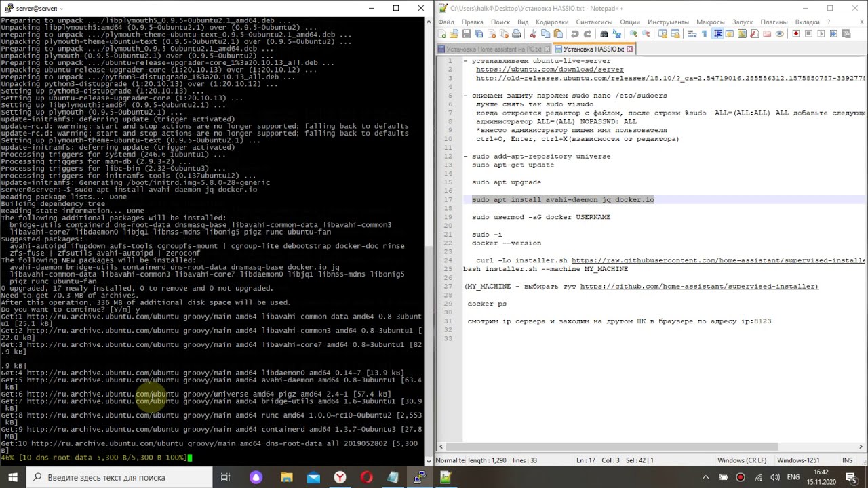Toggle Show All Characters pilcrow icon
868x488 pixels.
705,34
